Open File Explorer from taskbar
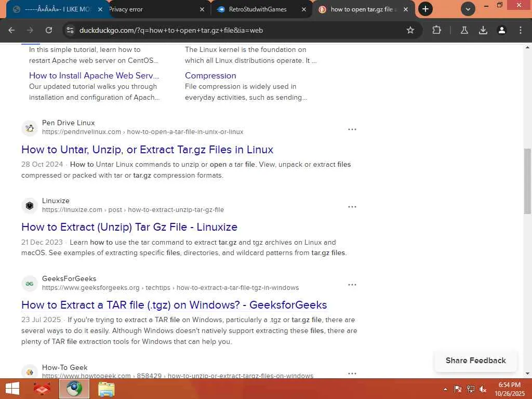The width and height of the screenshot is (532, 399). tap(106, 389)
